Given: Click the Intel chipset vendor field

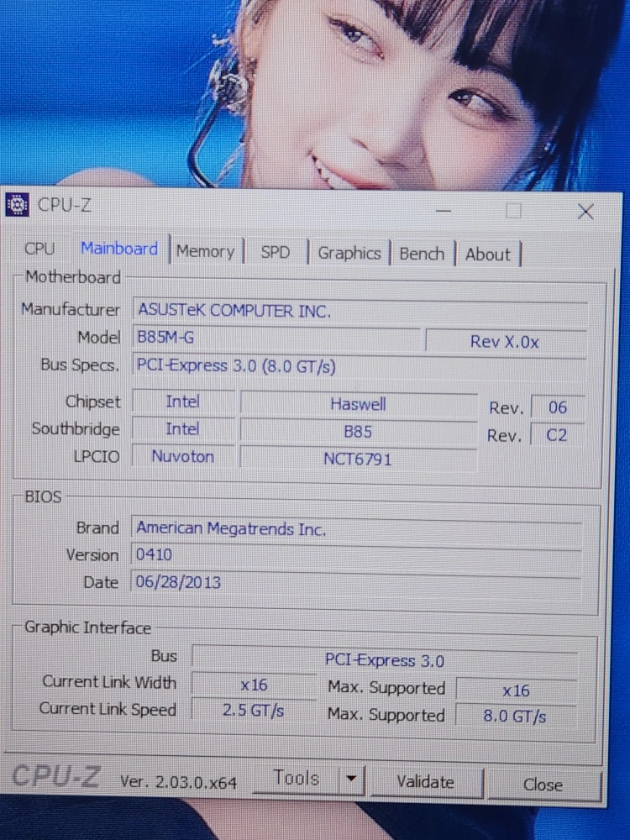Looking at the screenshot, I should coord(183,402).
